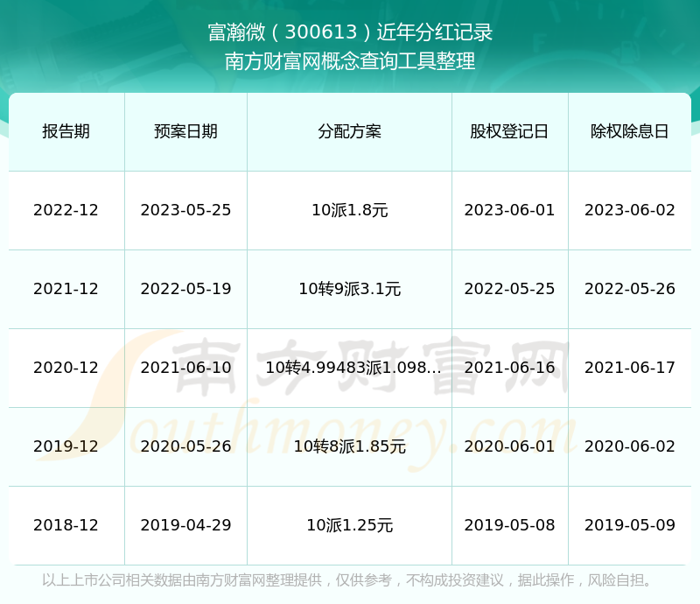
Task: Click record date 2022-05-25
Action: [509, 289]
